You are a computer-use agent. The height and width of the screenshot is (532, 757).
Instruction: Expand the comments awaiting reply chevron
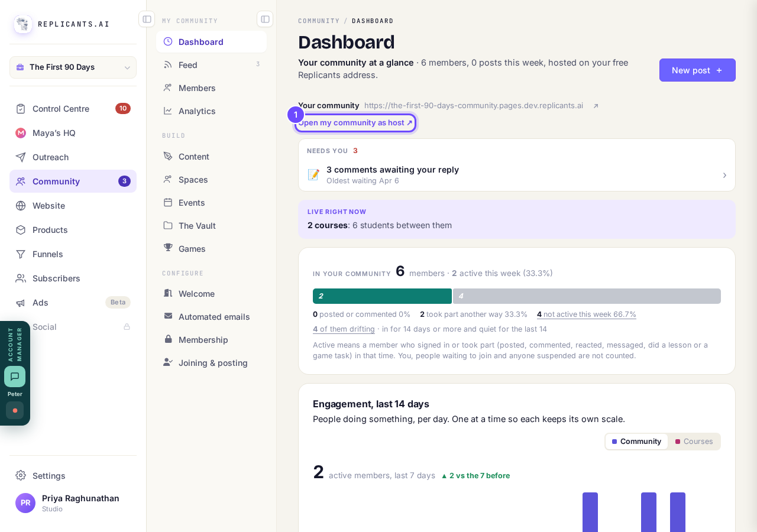pos(724,176)
